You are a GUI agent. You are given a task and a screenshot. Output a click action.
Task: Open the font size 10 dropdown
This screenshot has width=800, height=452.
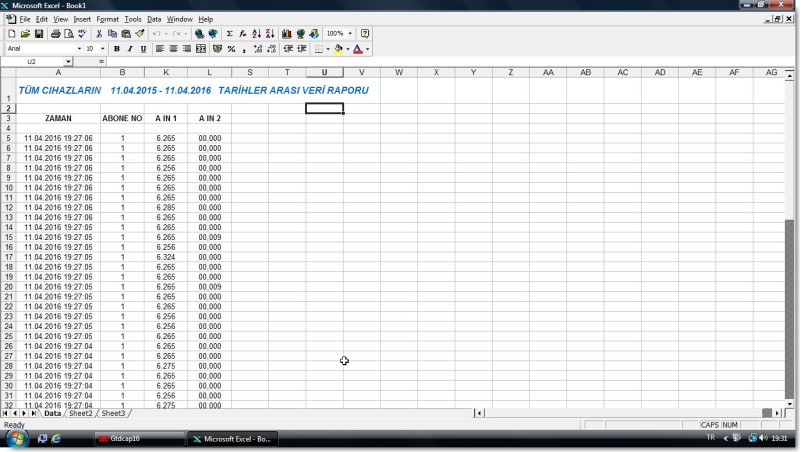[x=103, y=48]
